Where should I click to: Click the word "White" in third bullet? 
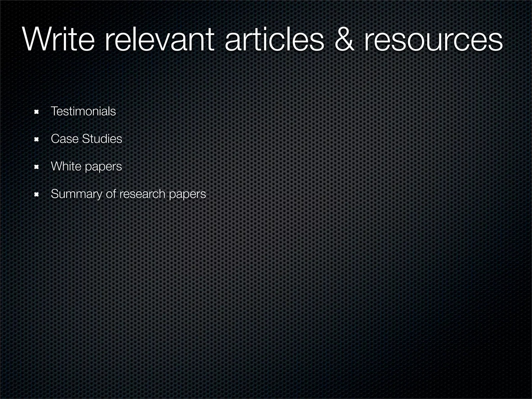66,166
